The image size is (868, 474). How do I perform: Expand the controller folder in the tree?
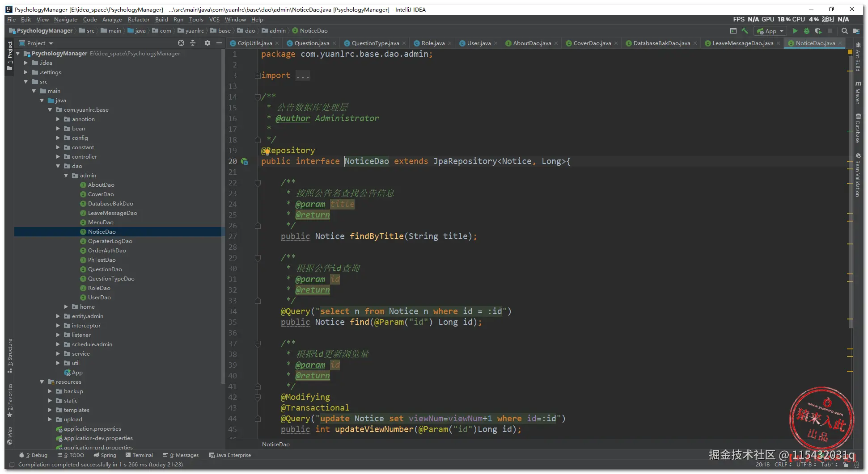click(x=58, y=157)
